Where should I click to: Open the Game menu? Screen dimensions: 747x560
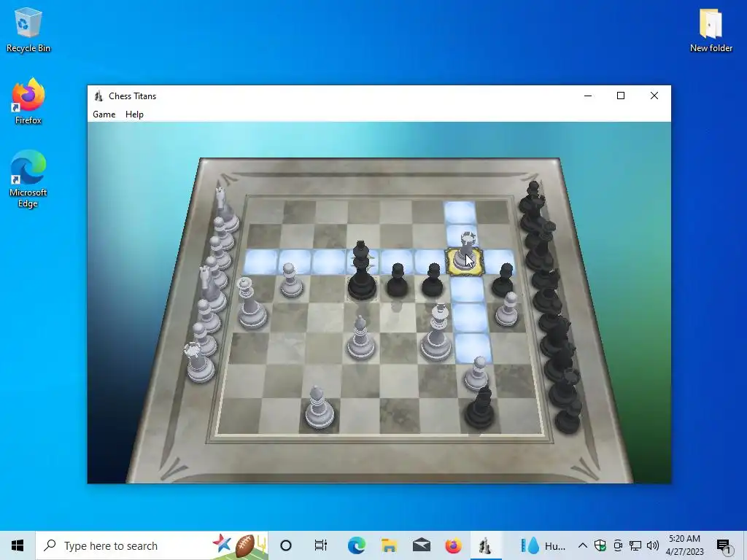[104, 114]
